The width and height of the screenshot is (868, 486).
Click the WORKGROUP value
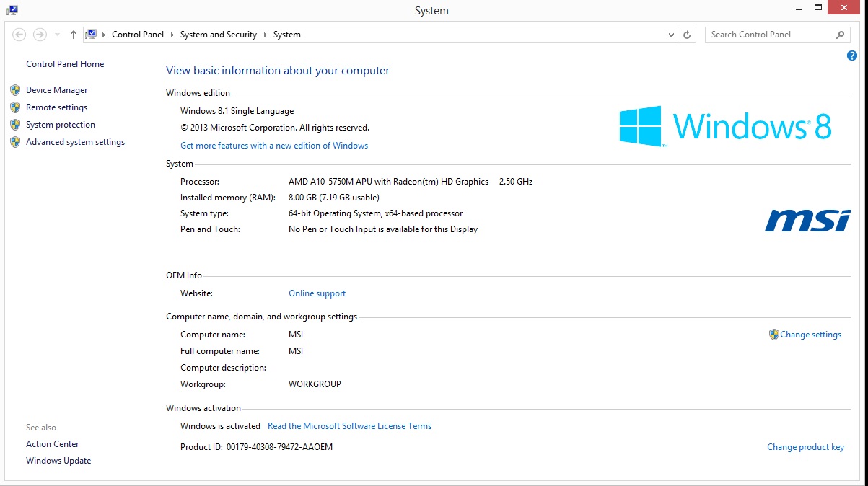(315, 384)
